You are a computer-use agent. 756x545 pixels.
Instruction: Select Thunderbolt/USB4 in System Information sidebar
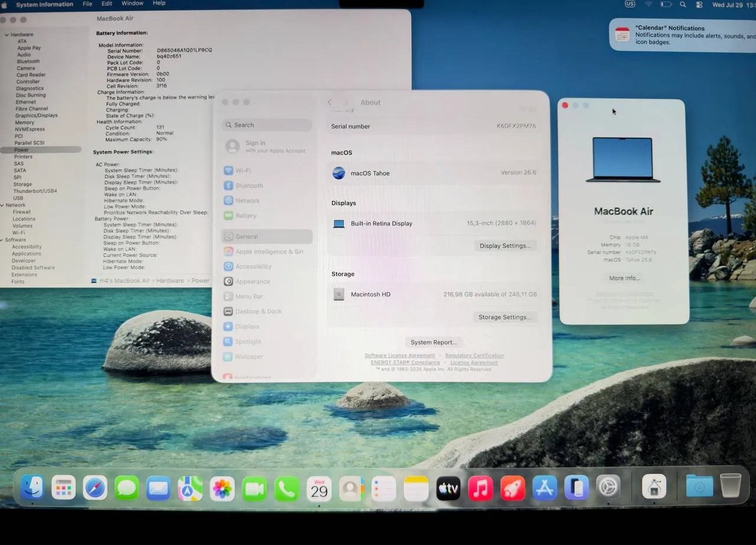35,192
